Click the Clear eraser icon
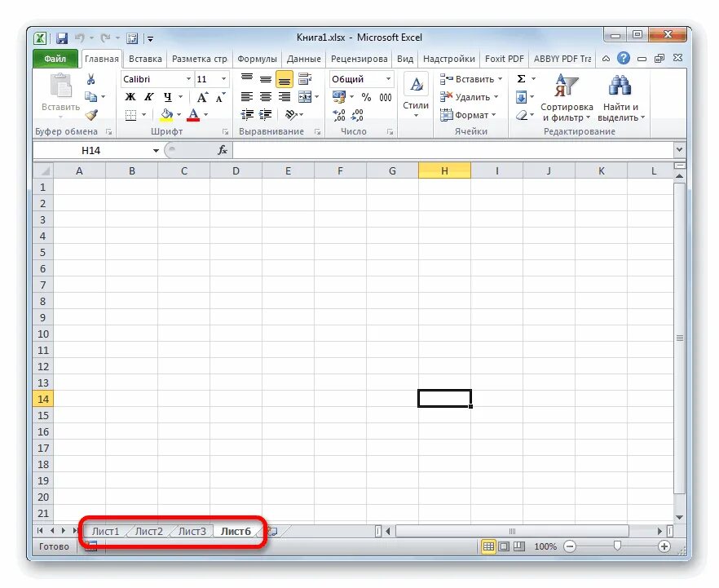Screen dimensions: 719x588 click(522, 115)
